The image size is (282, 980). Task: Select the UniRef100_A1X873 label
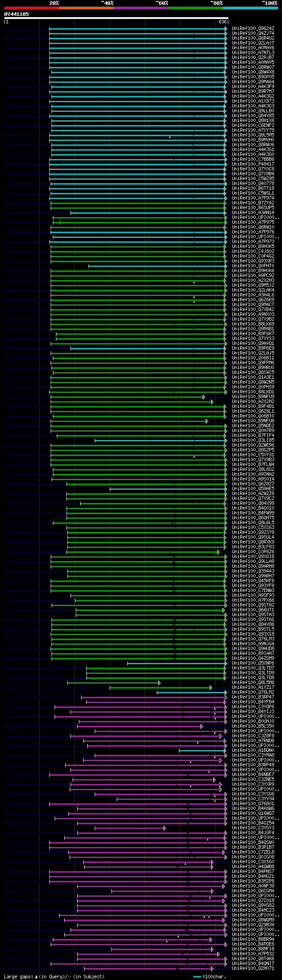[253, 101]
